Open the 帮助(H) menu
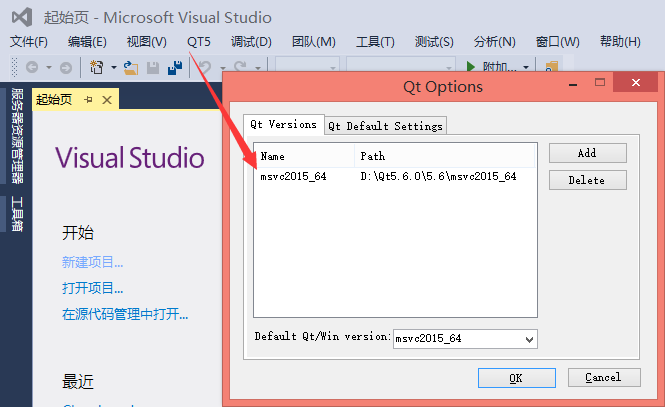Image resolution: width=665 pixels, height=407 pixels. coord(620,42)
